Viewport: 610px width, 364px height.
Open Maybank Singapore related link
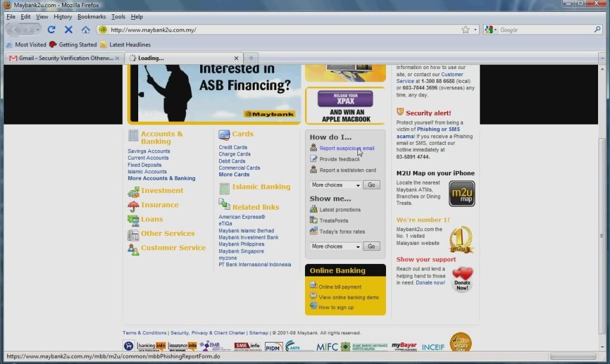pyautogui.click(x=241, y=251)
